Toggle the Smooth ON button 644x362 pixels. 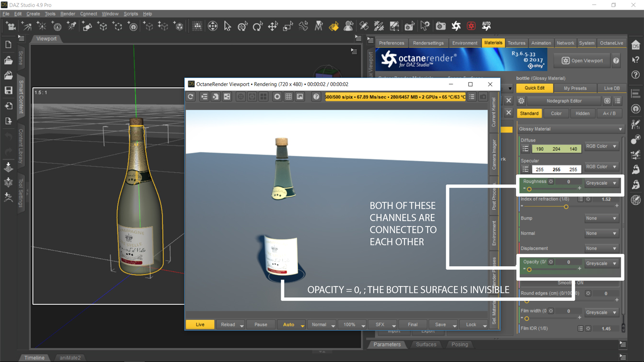coord(570,283)
